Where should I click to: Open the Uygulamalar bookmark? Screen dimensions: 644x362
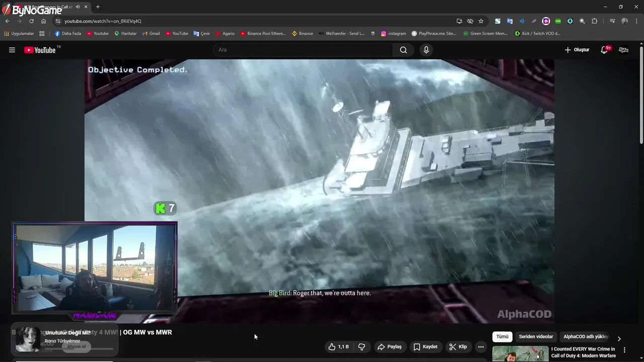tap(19, 34)
